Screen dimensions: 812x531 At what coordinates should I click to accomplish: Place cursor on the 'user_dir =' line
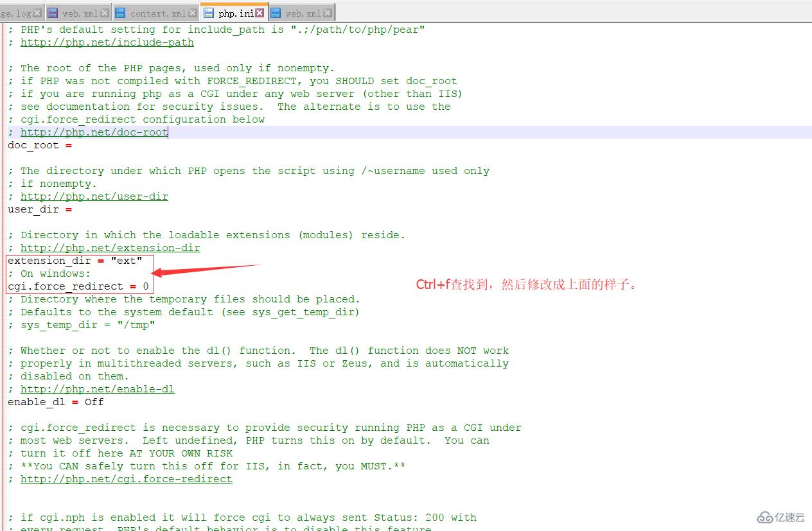pyautogui.click(x=40, y=209)
